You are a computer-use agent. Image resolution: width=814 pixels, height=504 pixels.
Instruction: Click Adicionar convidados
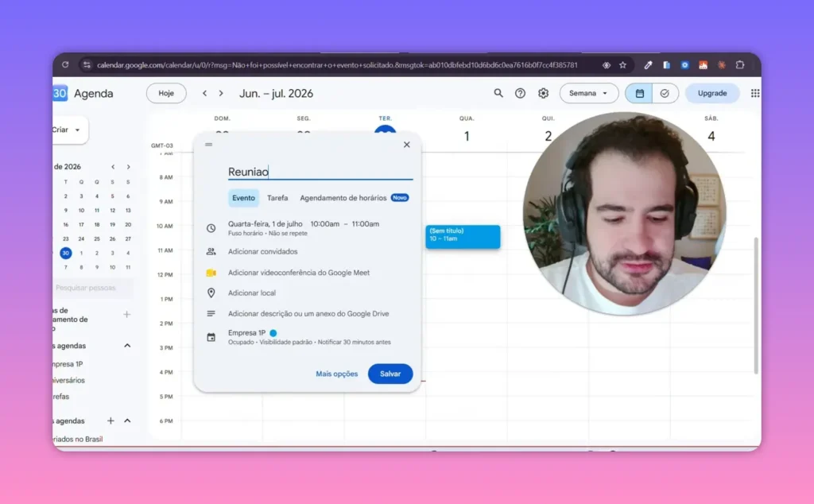coord(262,252)
